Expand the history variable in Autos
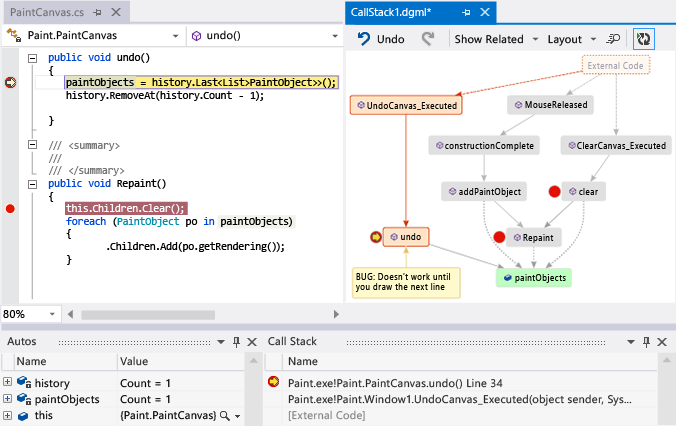Viewport: 676px width, 426px height. [8, 382]
